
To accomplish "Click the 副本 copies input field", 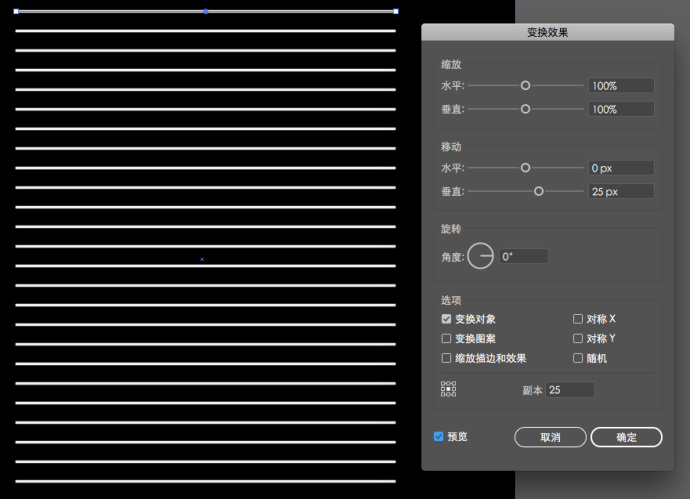I will (x=570, y=390).
